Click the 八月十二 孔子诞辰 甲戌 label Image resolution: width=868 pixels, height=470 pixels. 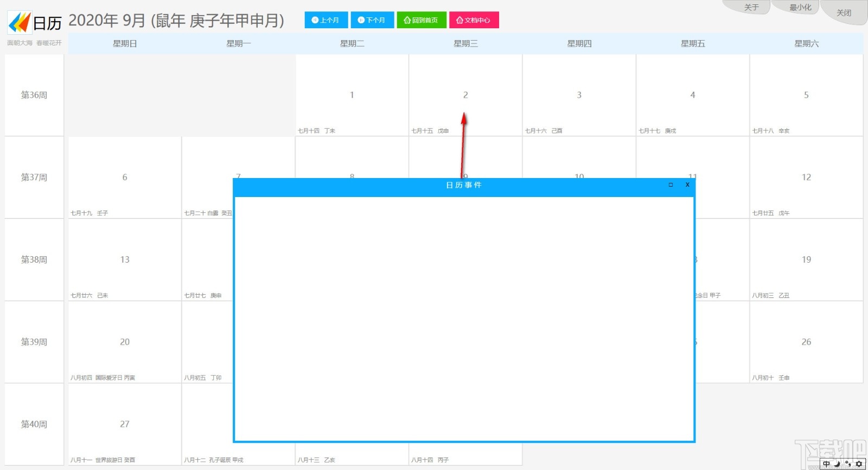(x=214, y=460)
